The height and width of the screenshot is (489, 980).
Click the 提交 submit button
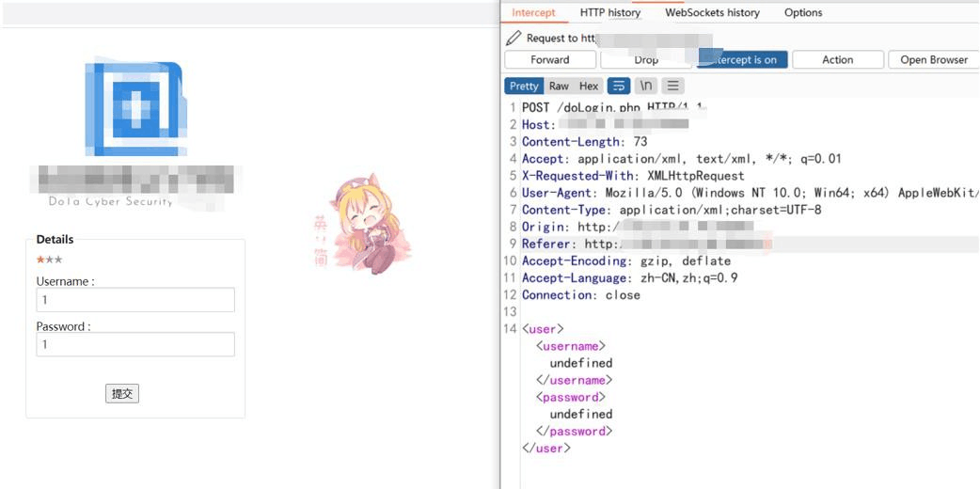click(122, 394)
